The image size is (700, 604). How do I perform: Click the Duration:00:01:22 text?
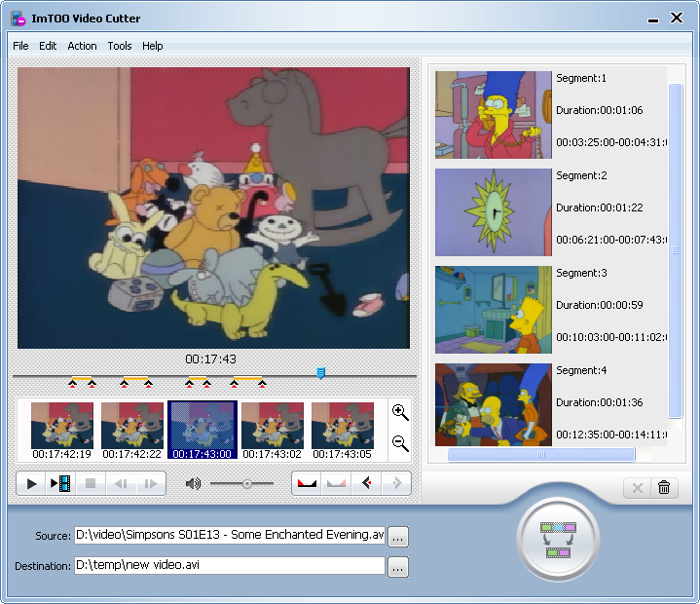(x=599, y=208)
